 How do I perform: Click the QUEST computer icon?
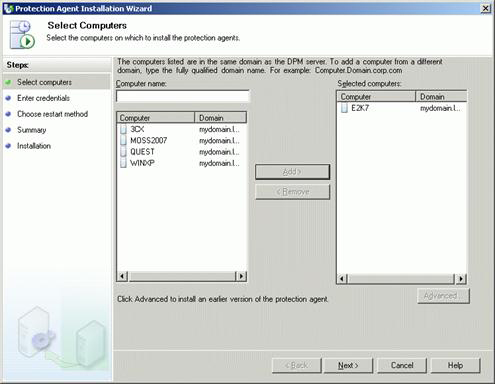coord(123,152)
